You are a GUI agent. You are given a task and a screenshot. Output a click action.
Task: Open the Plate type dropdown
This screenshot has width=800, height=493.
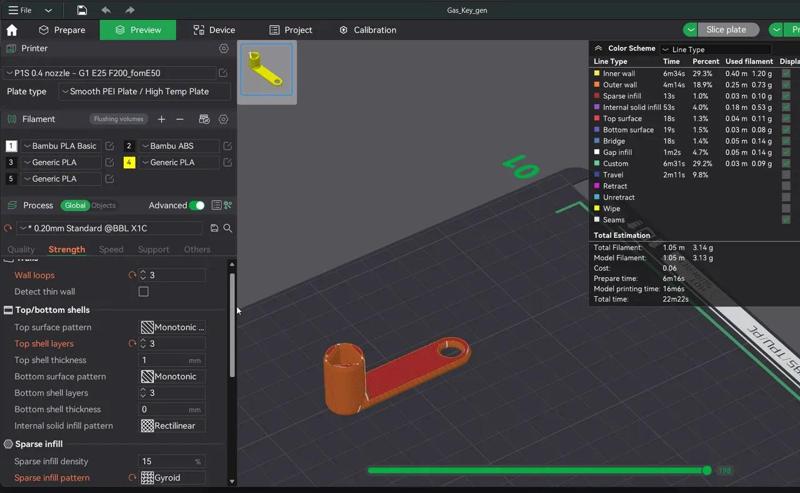point(145,92)
